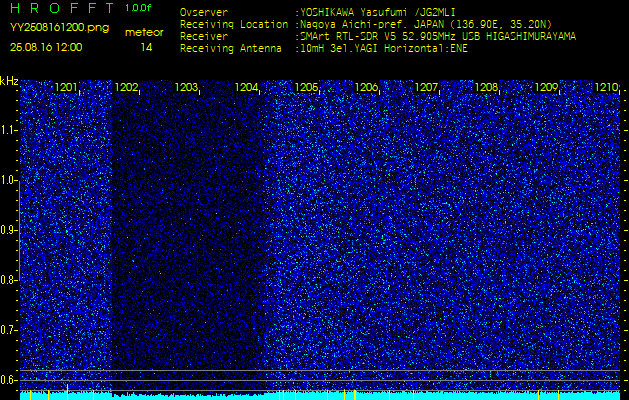Click the 1205 time marker
629x400 pixels.
point(306,87)
